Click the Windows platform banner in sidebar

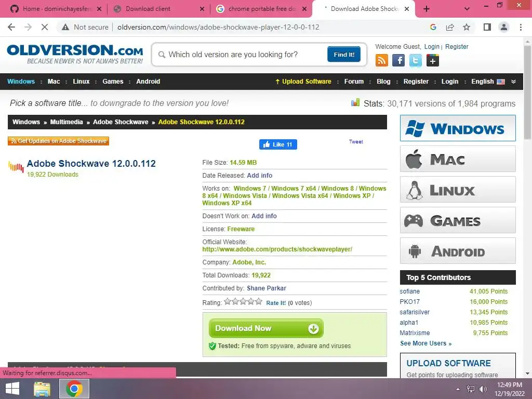(x=458, y=128)
